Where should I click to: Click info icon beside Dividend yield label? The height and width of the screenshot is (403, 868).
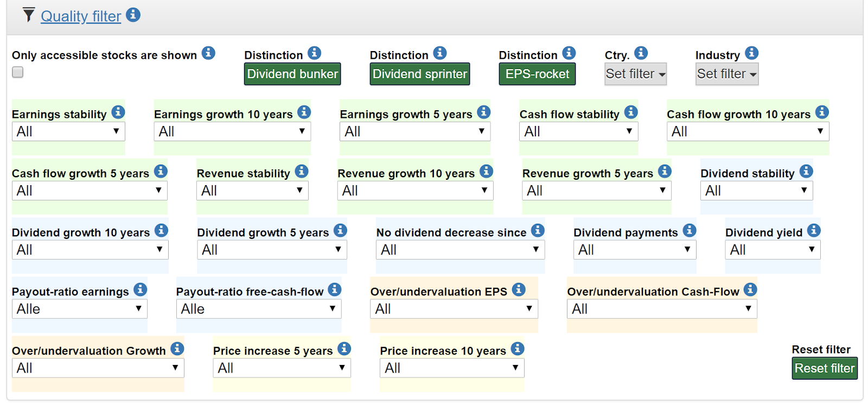[x=814, y=231]
